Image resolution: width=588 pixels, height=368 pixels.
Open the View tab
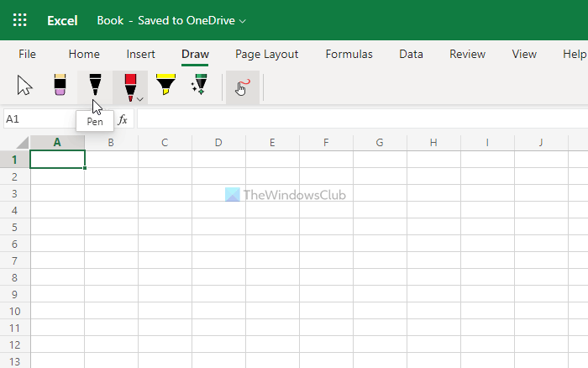pyautogui.click(x=524, y=54)
